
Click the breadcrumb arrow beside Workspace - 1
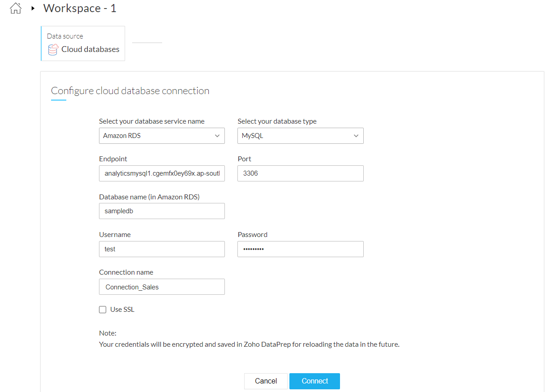click(x=33, y=8)
